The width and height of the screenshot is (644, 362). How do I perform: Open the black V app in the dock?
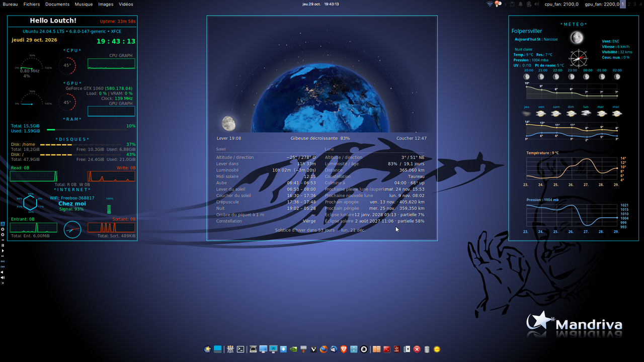(x=313, y=349)
